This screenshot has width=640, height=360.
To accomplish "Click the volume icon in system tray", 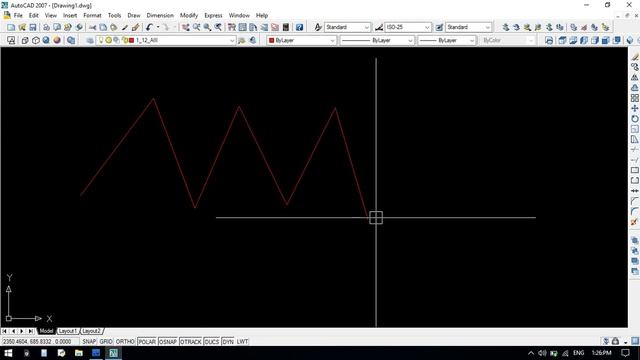I will (x=542, y=353).
